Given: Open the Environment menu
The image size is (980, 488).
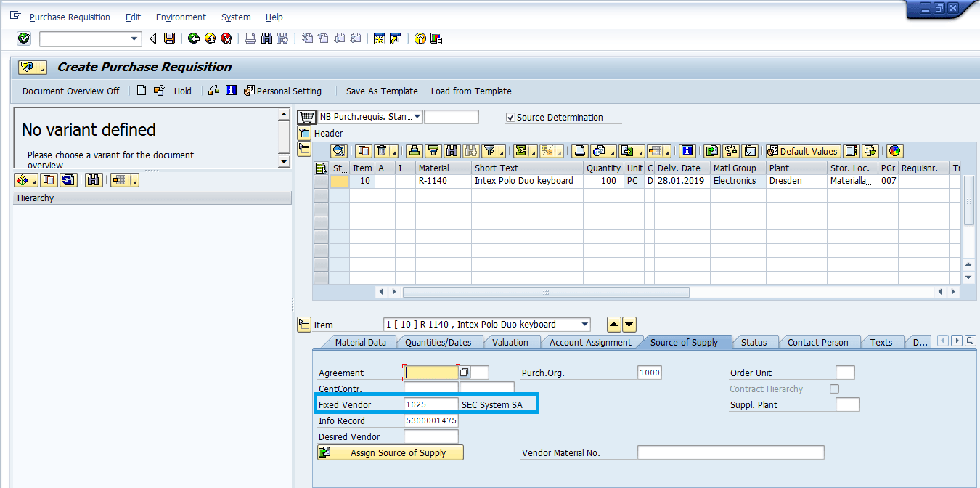Looking at the screenshot, I should (181, 17).
